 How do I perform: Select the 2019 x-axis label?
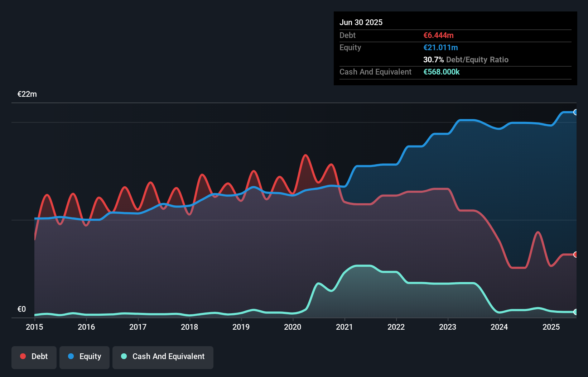(x=241, y=327)
